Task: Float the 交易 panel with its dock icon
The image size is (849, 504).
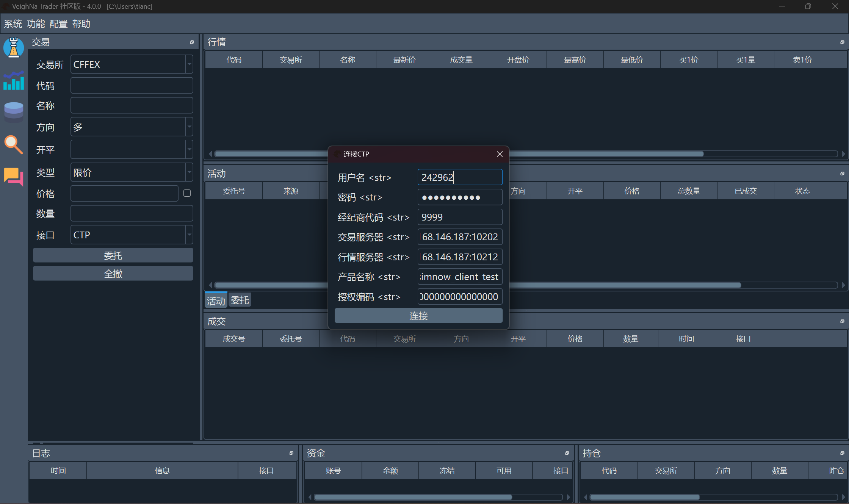Action: click(192, 42)
